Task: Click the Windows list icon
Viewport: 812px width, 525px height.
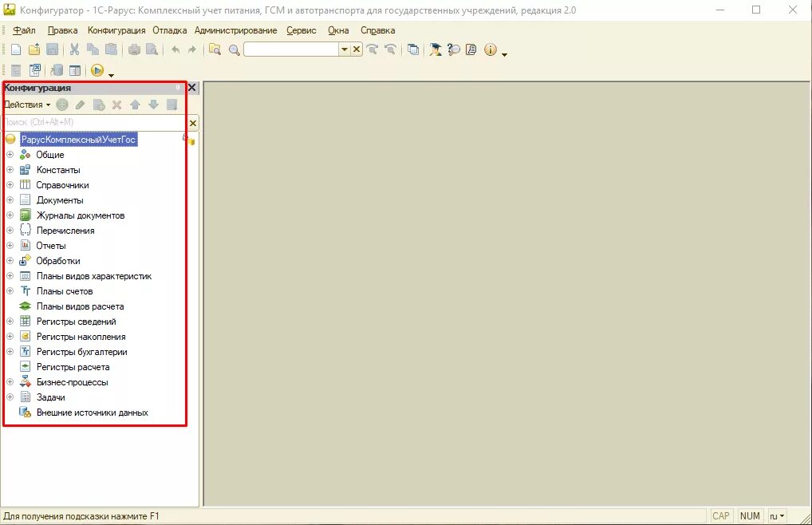Action: (x=412, y=49)
